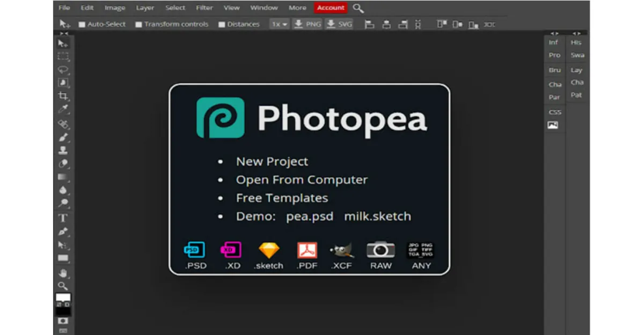Open the More menu
Image resolution: width=644 pixels, height=335 pixels.
pos(297,8)
